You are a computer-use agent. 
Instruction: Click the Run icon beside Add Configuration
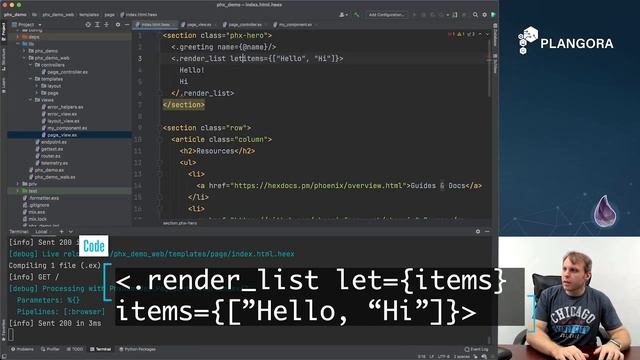tap(414, 15)
